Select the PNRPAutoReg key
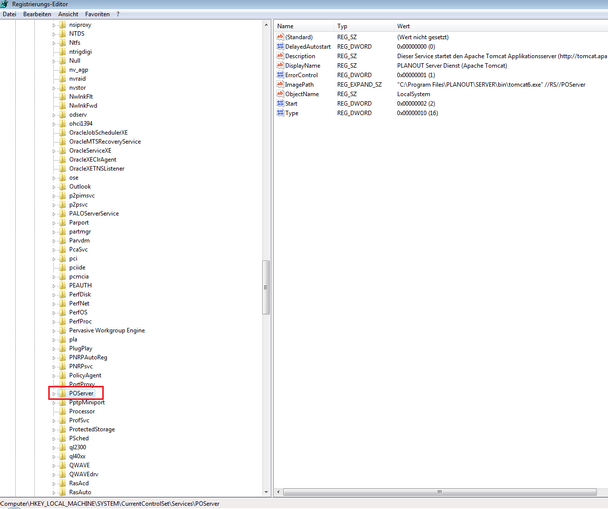The height and width of the screenshot is (509, 608). pos(88,357)
